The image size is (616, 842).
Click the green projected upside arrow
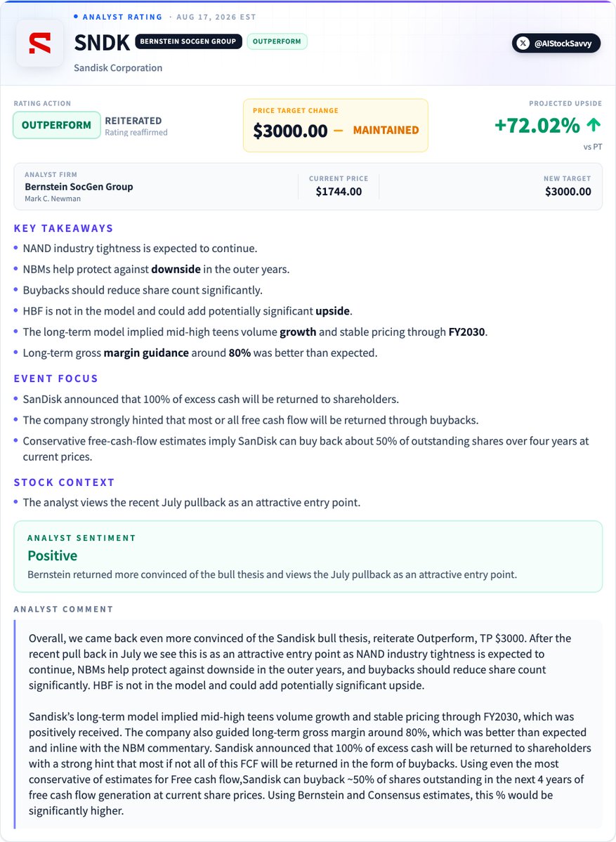click(x=594, y=124)
